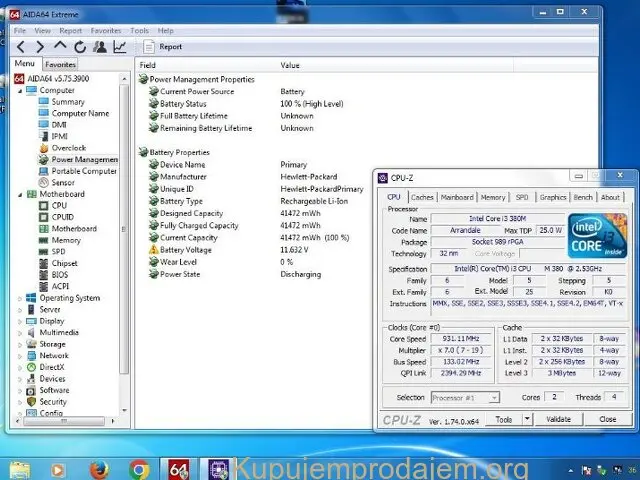This screenshot has height=480, width=640.
Task: Click the Refresh toolbar icon in AIDA64
Action: 80,46
